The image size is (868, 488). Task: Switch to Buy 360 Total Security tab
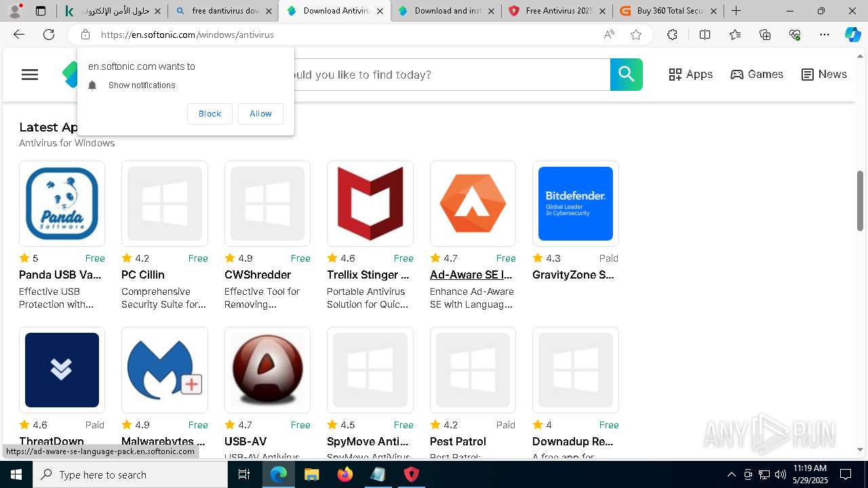[x=668, y=11]
